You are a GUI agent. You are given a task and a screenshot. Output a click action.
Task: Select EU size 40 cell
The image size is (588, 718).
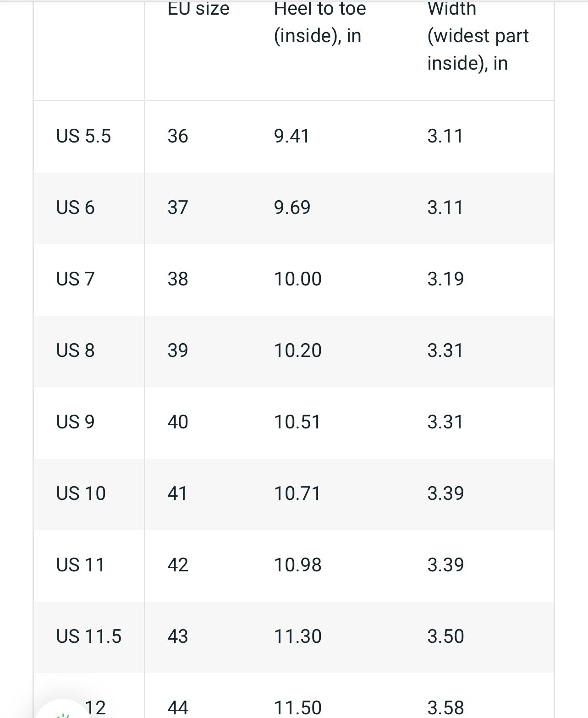click(178, 422)
